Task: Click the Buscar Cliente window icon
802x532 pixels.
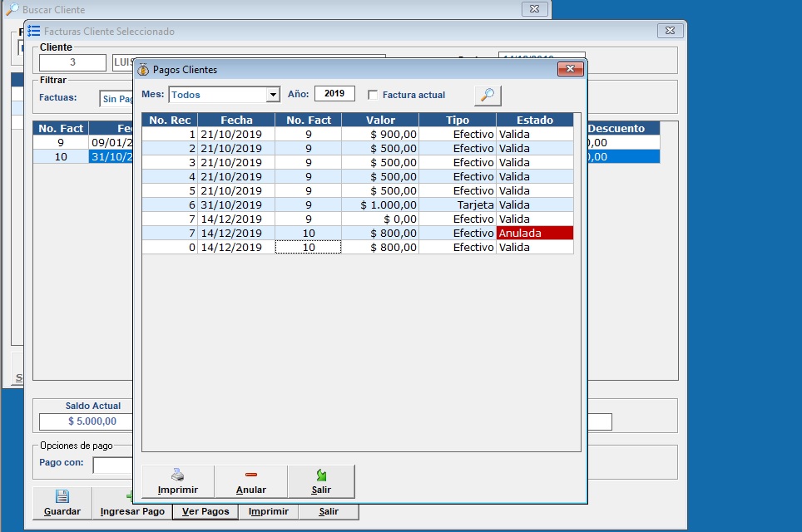Action: pos(12,9)
